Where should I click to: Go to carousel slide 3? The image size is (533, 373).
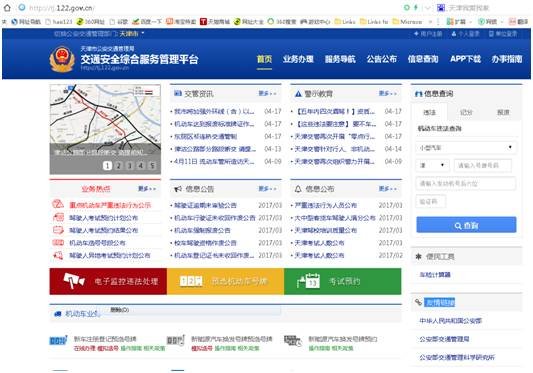[129, 166]
